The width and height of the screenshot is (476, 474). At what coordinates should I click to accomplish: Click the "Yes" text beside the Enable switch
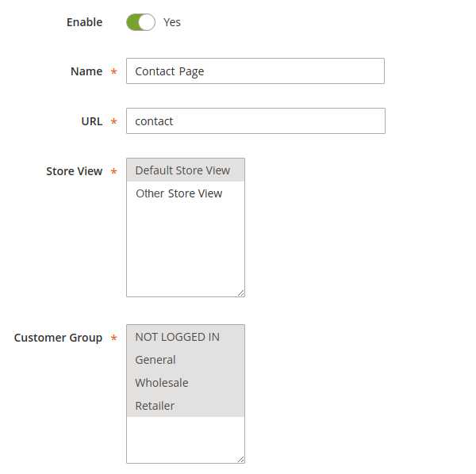pyautogui.click(x=172, y=22)
